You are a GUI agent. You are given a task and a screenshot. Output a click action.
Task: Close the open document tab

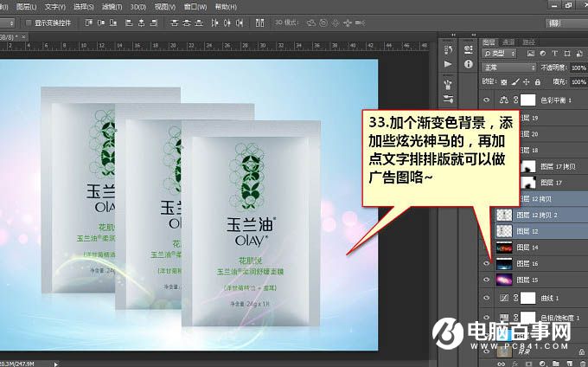(x=23, y=36)
